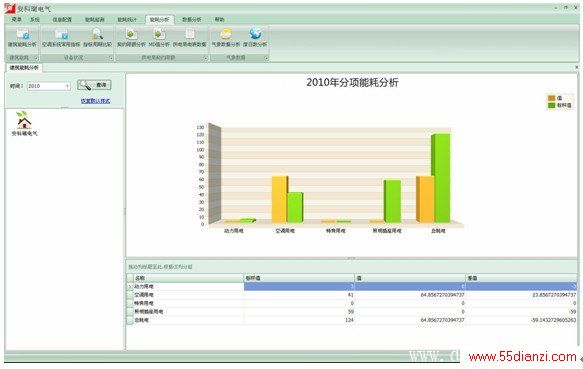Select the 总耗电 row in the table
This screenshot has height=369, width=583.
click(352, 320)
